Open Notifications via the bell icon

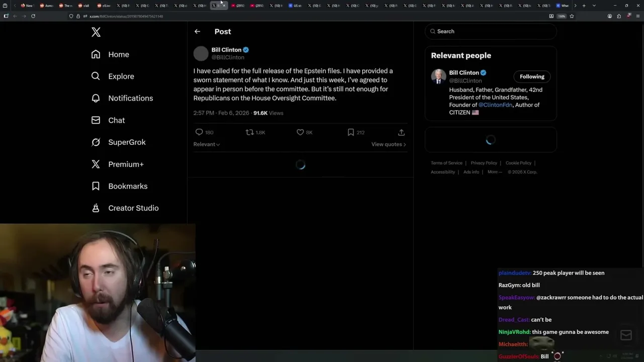point(96,98)
